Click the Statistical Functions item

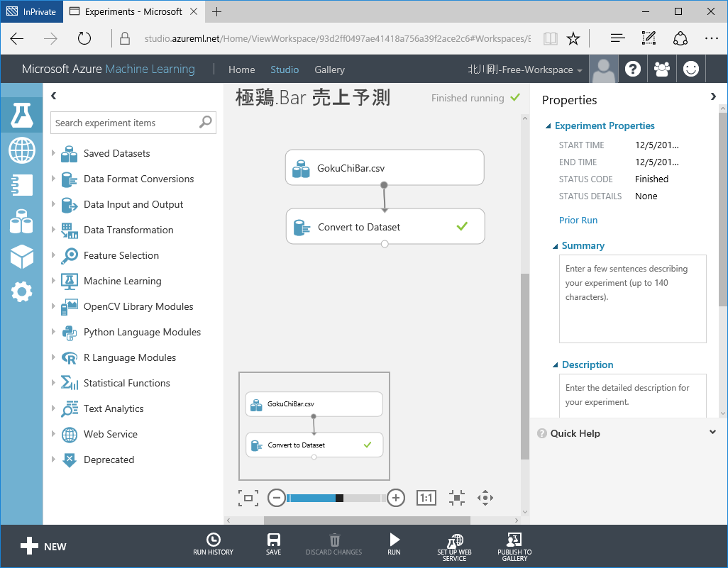point(127,383)
